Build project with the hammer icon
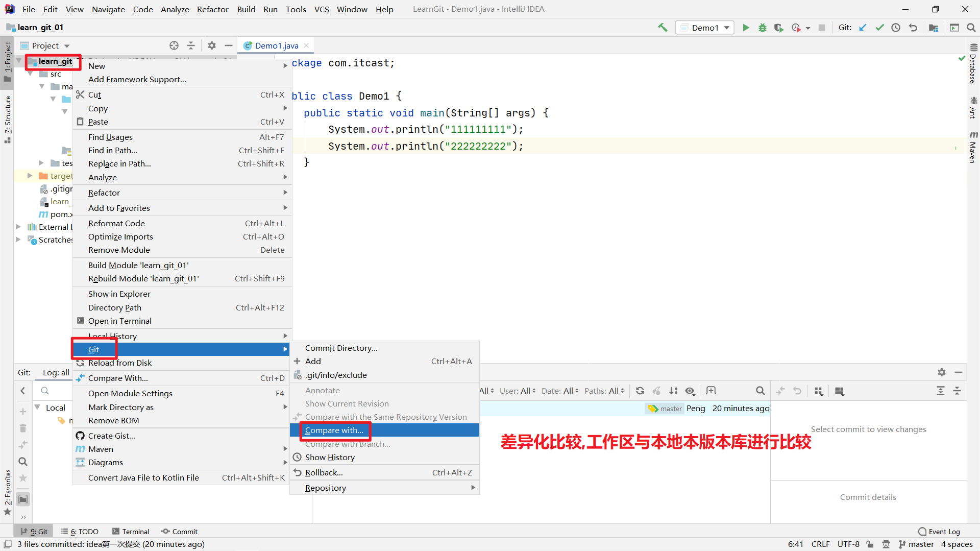The width and height of the screenshot is (980, 551). (x=663, y=28)
